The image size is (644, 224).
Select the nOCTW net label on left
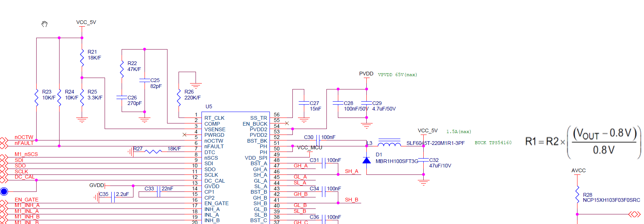(x=24, y=137)
